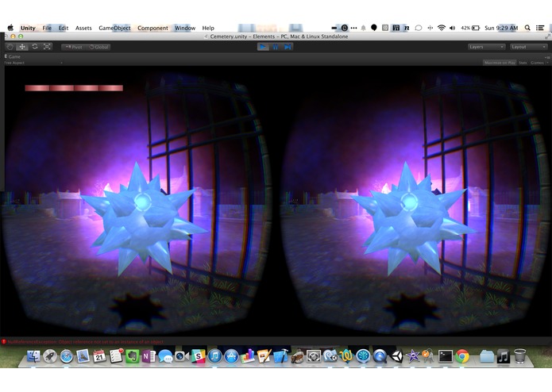Open the Help menu

point(208,28)
